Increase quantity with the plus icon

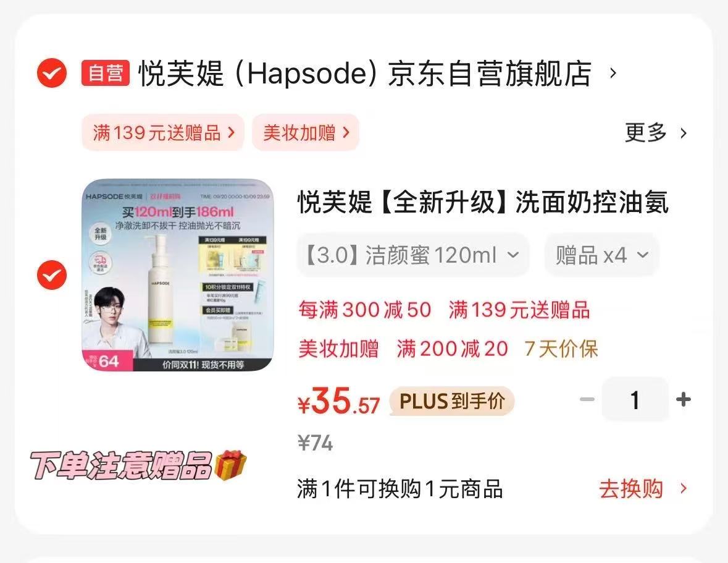tap(684, 399)
